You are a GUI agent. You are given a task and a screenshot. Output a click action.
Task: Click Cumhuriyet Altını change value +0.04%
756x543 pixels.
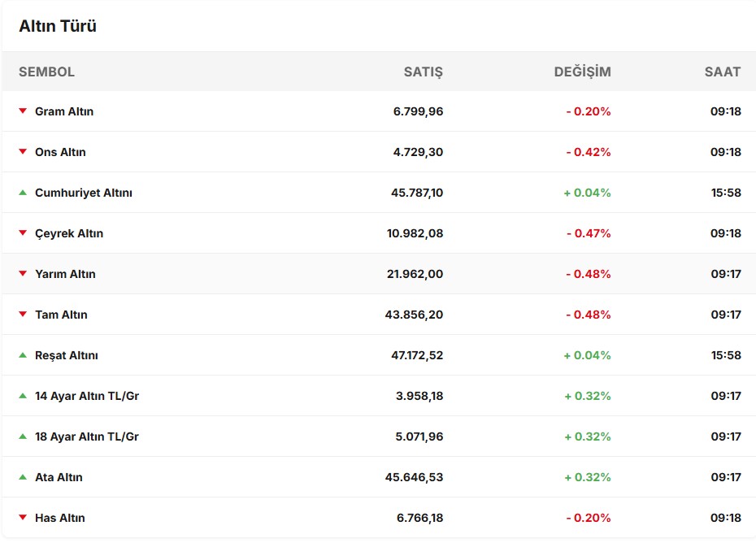(588, 193)
